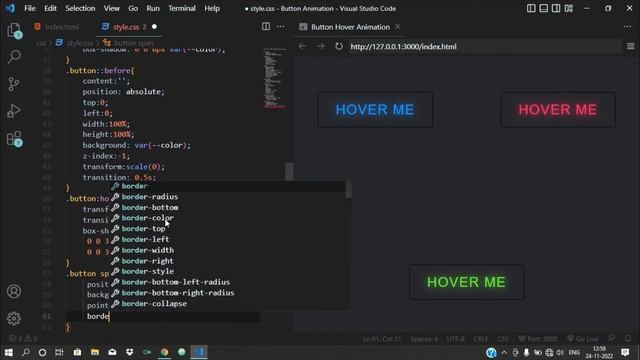Open Customize Layout button

pos(569,8)
